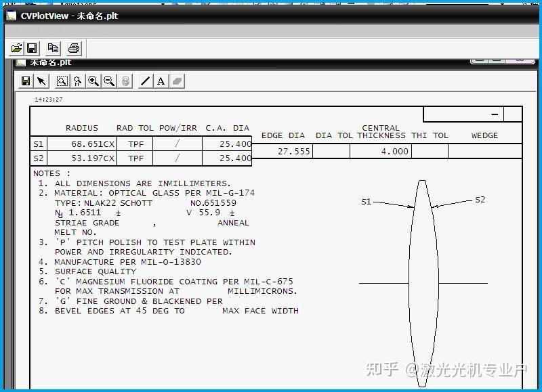Image resolution: width=542 pixels, height=392 pixels.
Task: Click the grayed stamp icon on viewer toolbar
Action: pyautogui.click(x=125, y=81)
